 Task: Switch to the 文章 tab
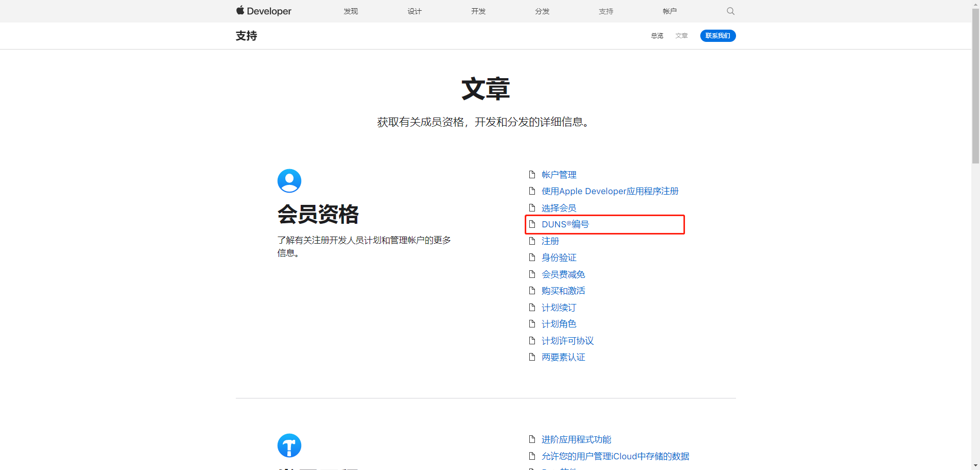point(681,36)
